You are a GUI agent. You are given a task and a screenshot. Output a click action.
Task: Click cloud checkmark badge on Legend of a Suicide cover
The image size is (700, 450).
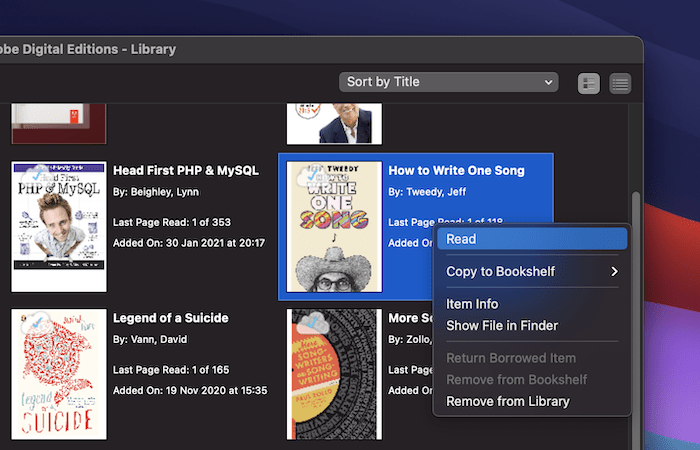(x=38, y=323)
